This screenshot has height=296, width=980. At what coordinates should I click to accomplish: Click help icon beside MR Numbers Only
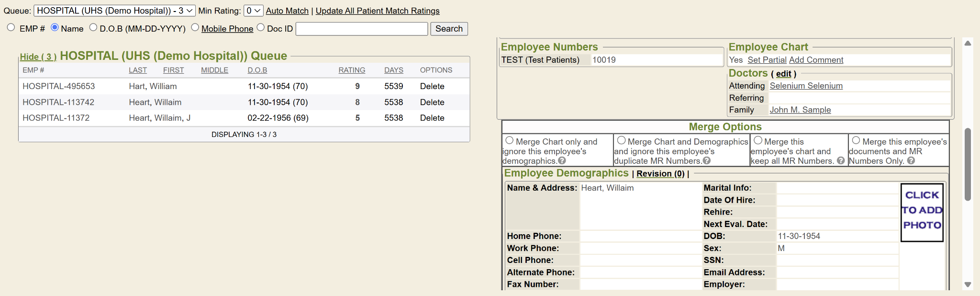(x=911, y=161)
